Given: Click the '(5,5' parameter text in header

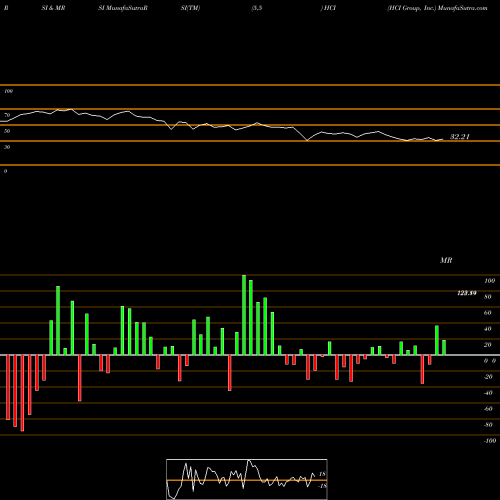Looking at the screenshot, I should 257,8.
